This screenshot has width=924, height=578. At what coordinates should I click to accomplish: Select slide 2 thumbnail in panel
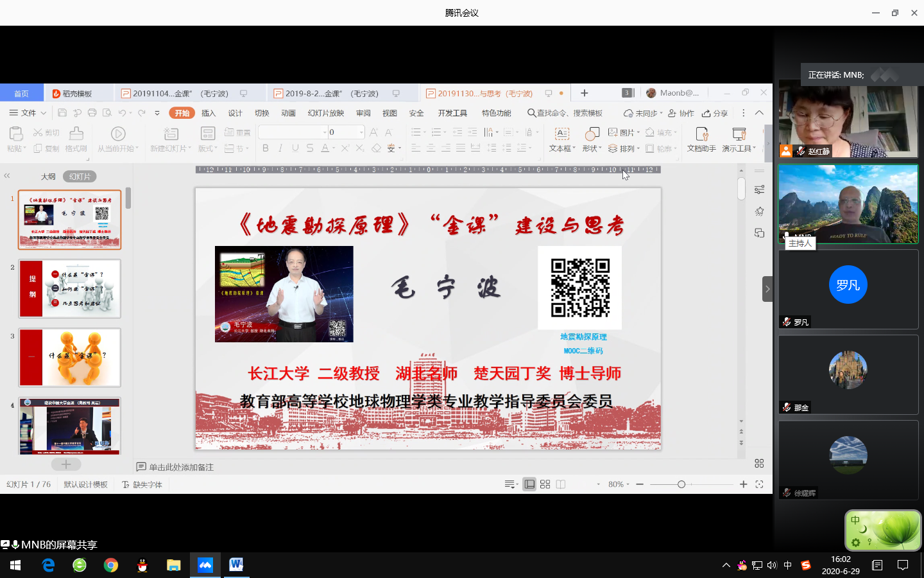click(69, 289)
